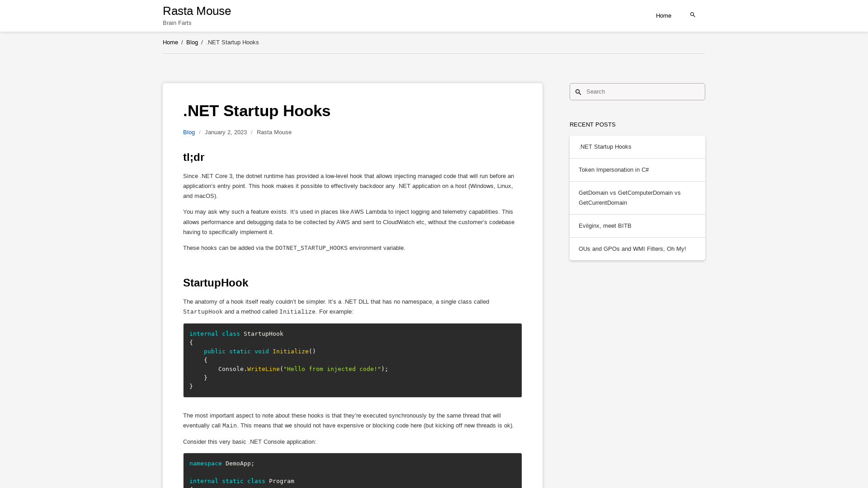Screen dimensions: 868x488
Task: Click the Home breadcrumb link
Action: 170,42
